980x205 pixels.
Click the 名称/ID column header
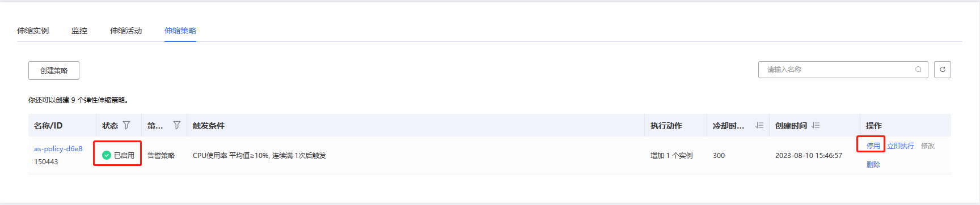[48, 126]
